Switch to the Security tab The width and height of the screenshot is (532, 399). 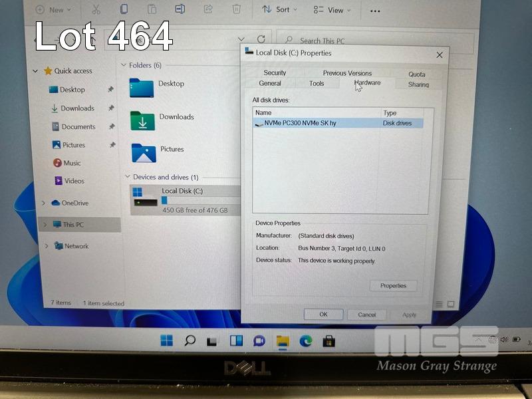click(275, 73)
